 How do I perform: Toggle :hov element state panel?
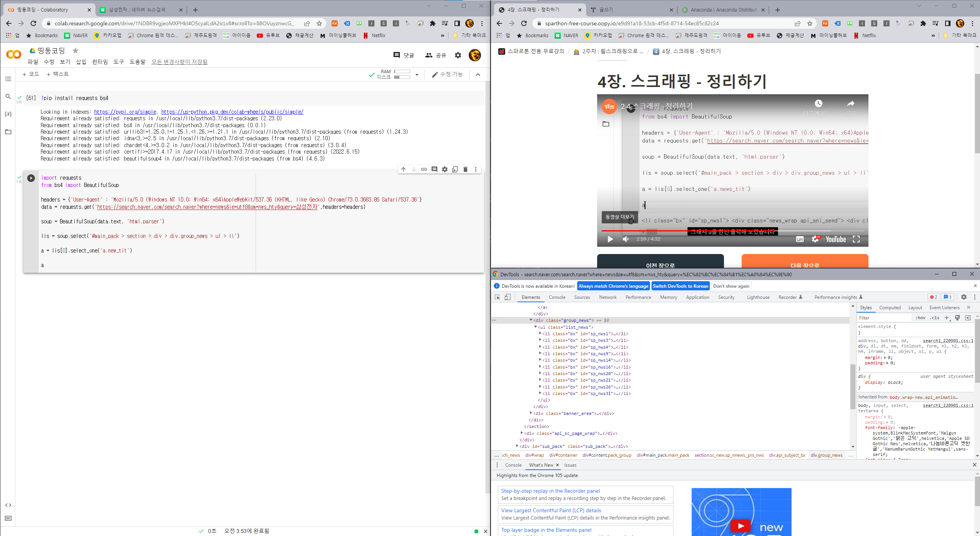921,318
